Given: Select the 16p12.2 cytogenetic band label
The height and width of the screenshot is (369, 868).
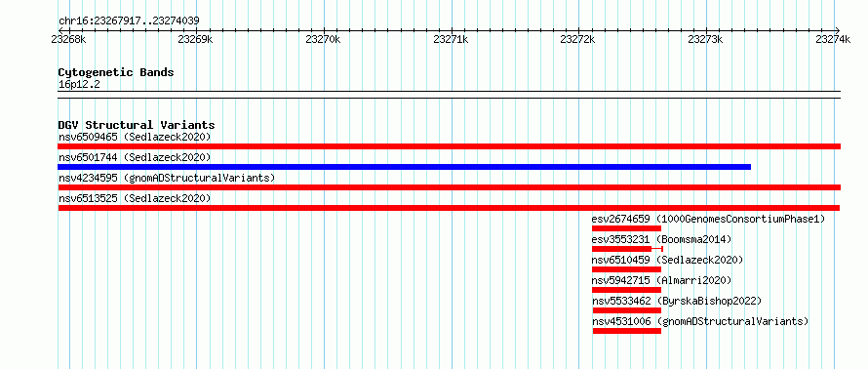Looking at the screenshot, I should (79, 85).
